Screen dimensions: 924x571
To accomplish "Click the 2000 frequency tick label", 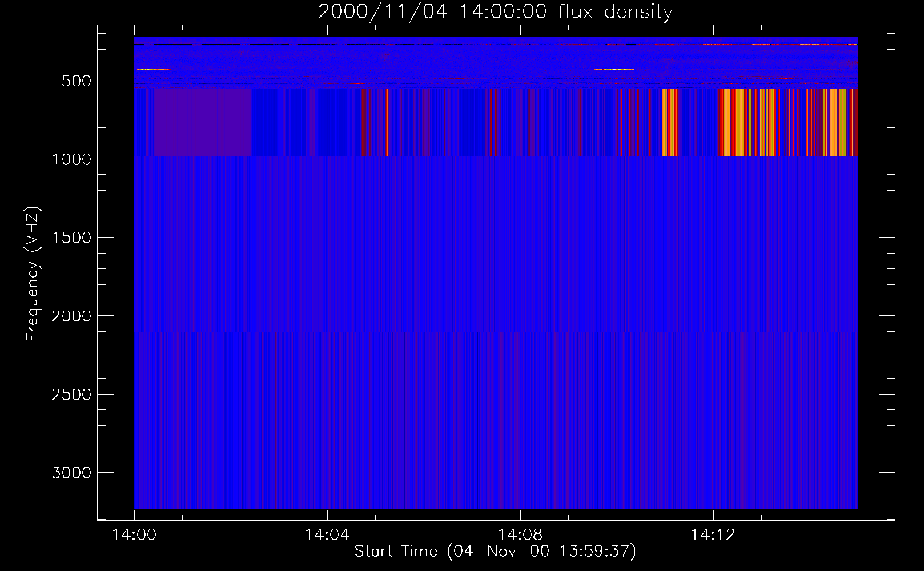I will click(71, 316).
